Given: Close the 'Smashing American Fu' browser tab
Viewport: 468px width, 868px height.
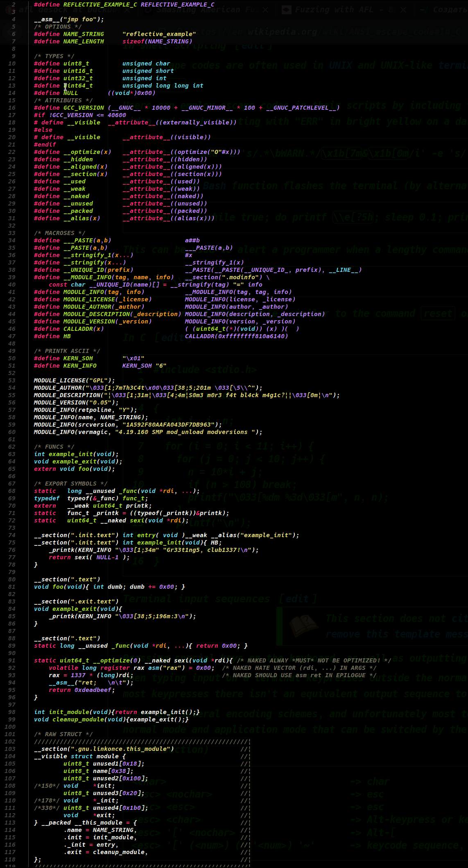Looking at the screenshot, I should [x=265, y=9].
